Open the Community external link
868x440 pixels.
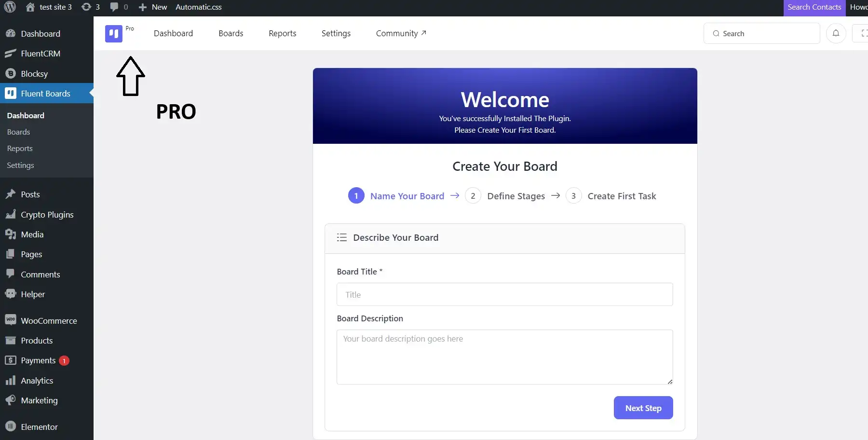401,33
